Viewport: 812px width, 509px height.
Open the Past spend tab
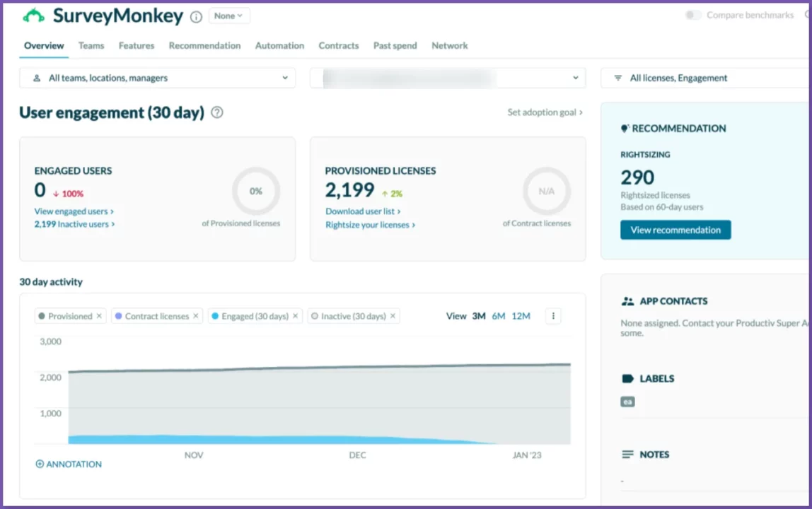(x=395, y=45)
